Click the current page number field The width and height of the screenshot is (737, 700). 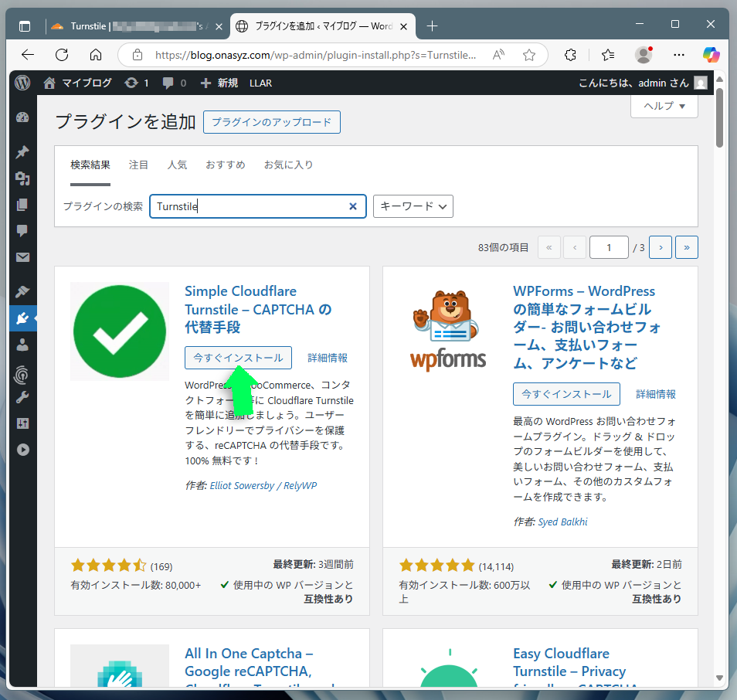click(609, 247)
